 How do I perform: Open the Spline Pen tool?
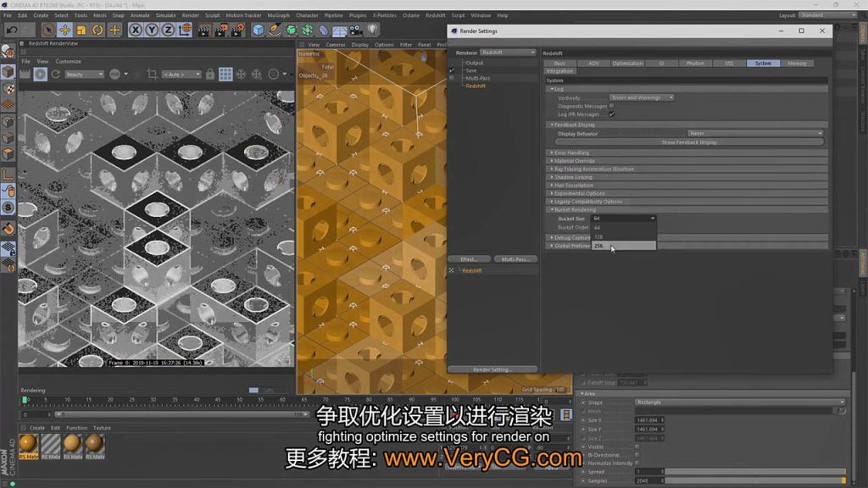[275, 30]
